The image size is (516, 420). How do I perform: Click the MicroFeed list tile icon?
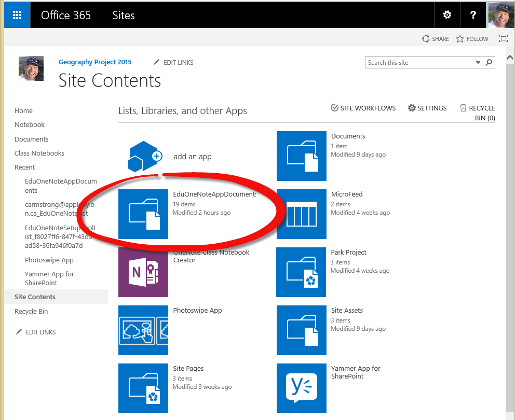pyautogui.click(x=302, y=214)
